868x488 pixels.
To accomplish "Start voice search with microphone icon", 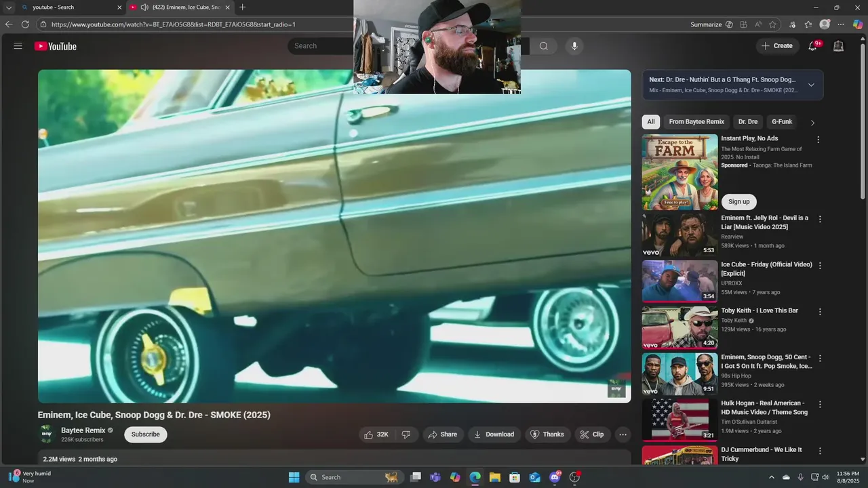I will click(x=574, y=46).
